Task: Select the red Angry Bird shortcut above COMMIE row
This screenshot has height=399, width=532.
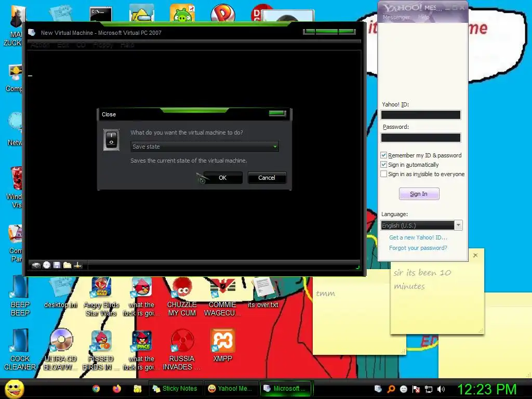Action: coord(141,297)
